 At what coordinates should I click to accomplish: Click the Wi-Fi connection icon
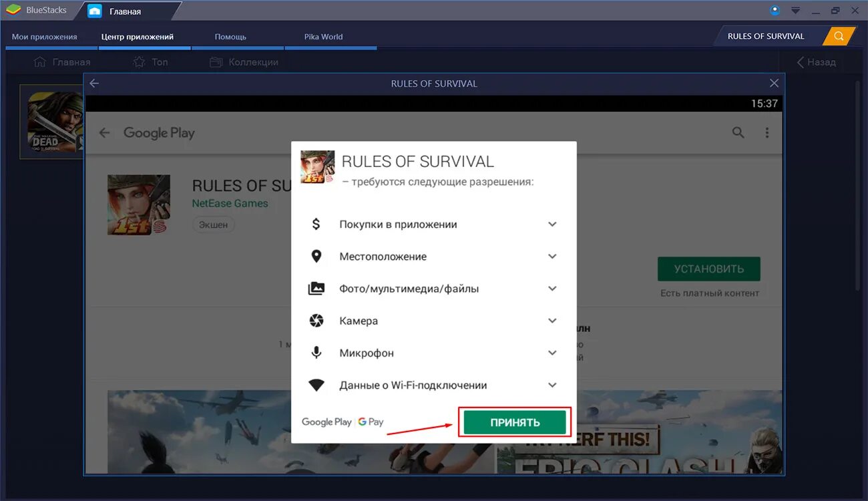(x=316, y=385)
